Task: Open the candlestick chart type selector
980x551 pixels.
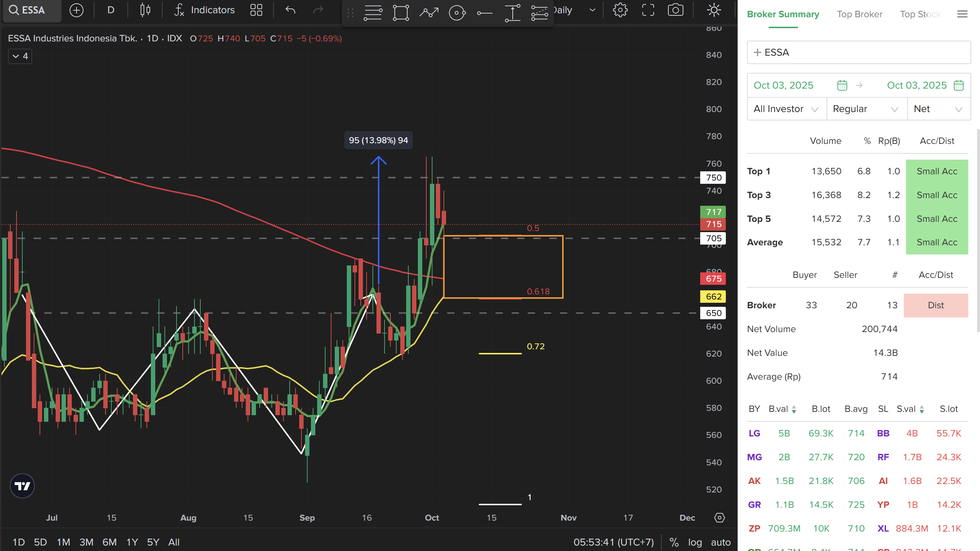Action: 145,10
